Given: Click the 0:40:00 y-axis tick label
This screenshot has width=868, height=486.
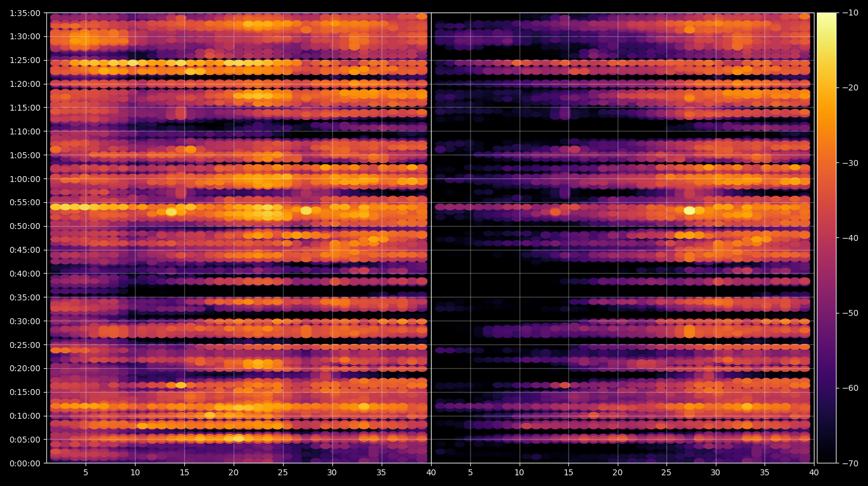Looking at the screenshot, I should (x=25, y=274).
